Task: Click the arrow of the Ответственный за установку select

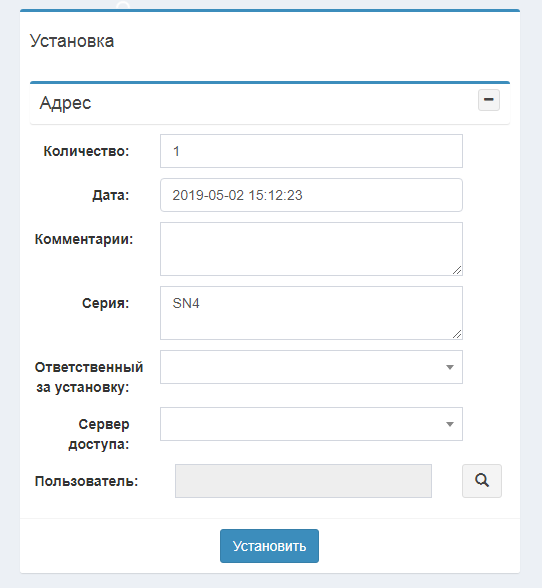Action: [450, 367]
